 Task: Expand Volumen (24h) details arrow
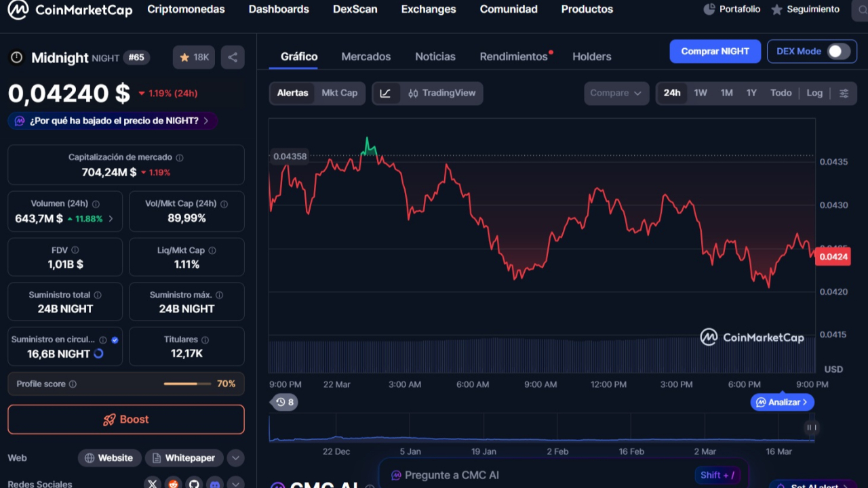coord(111,219)
